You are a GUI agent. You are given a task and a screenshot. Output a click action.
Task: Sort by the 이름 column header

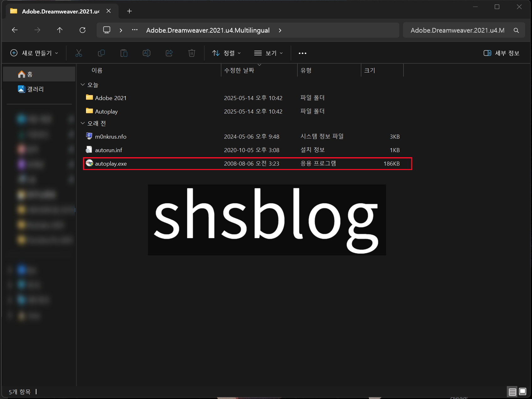click(97, 70)
